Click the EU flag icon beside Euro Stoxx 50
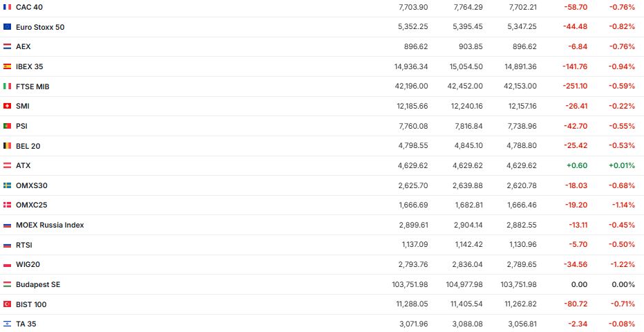The height and width of the screenshot is (332, 644). point(7,27)
